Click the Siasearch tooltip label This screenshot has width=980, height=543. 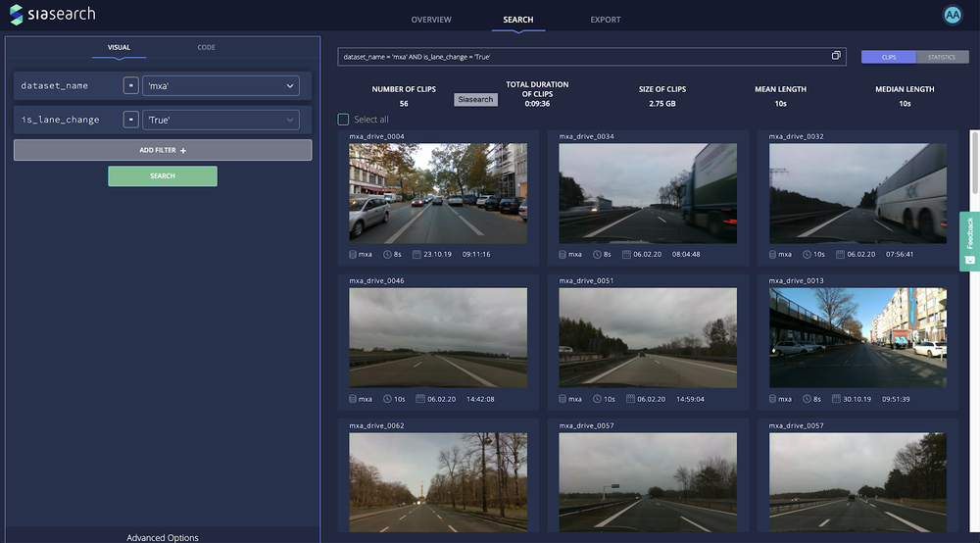click(475, 99)
